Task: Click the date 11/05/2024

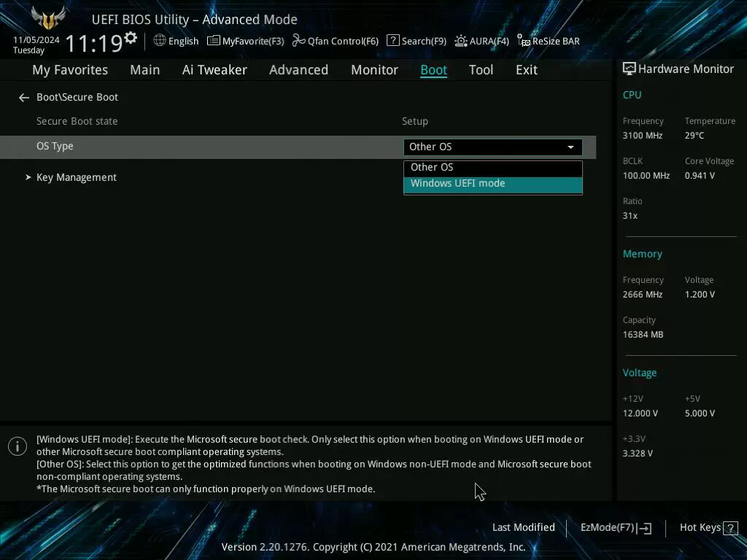Action: tap(36, 40)
